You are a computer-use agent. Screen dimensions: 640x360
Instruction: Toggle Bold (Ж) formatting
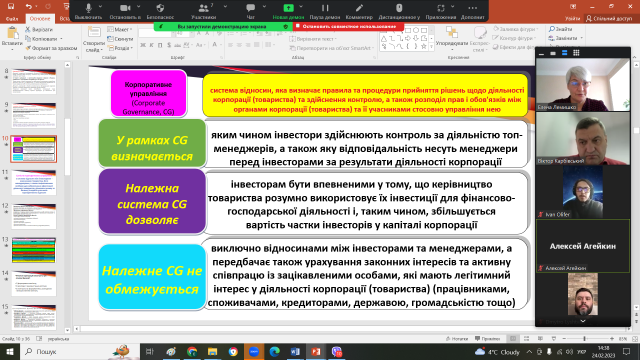143,45
